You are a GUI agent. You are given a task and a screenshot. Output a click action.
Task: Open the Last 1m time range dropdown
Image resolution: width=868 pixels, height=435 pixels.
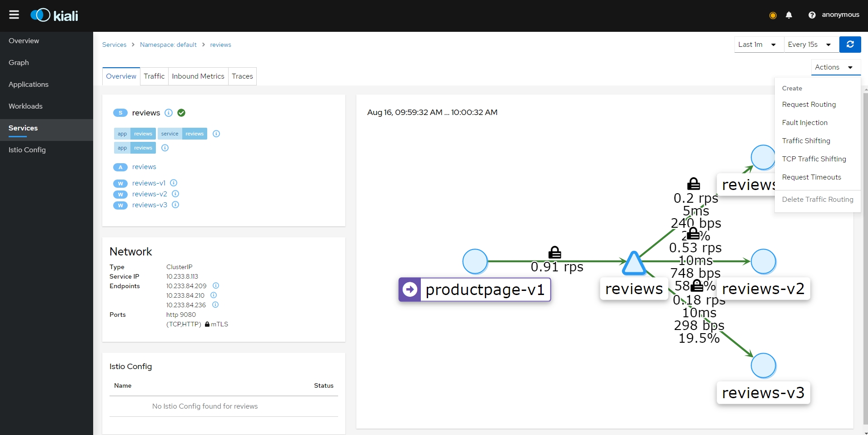(x=758, y=45)
